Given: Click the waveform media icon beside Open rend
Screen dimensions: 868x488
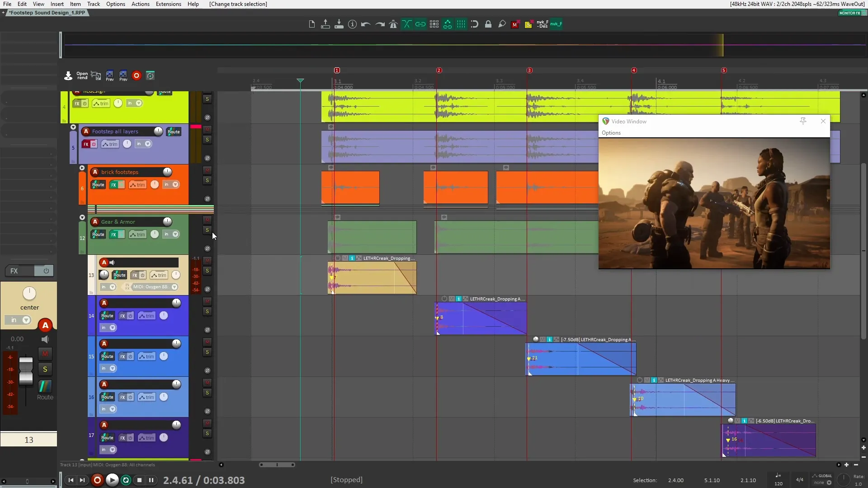Looking at the screenshot, I should [96, 75].
